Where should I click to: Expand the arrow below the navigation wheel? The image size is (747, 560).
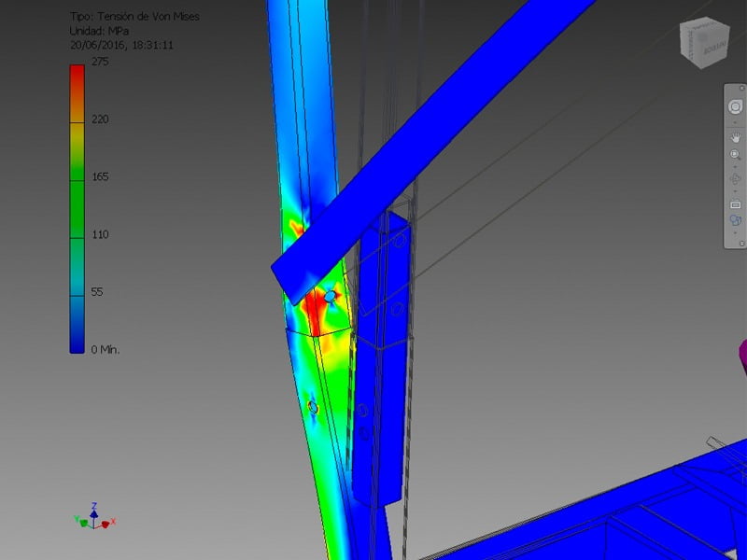tap(735, 121)
